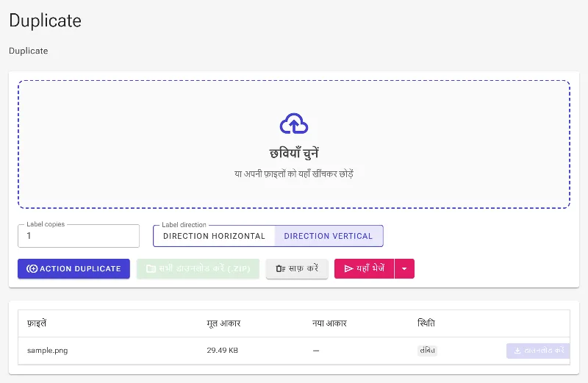Screen dimensions: 588x383
Task: Click the Action Duplicate button
Action: [74, 268]
